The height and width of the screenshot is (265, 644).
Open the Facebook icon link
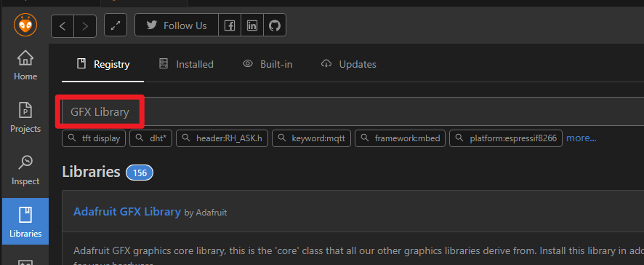(x=230, y=25)
